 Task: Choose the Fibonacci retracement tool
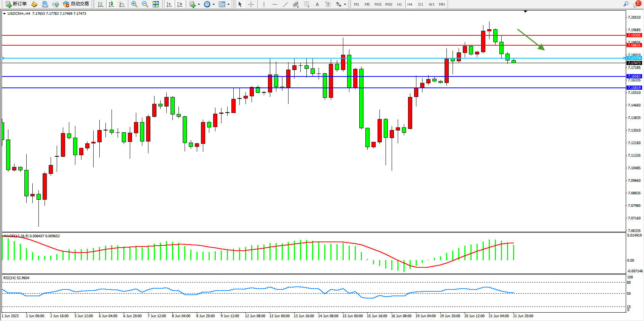coord(307,4)
